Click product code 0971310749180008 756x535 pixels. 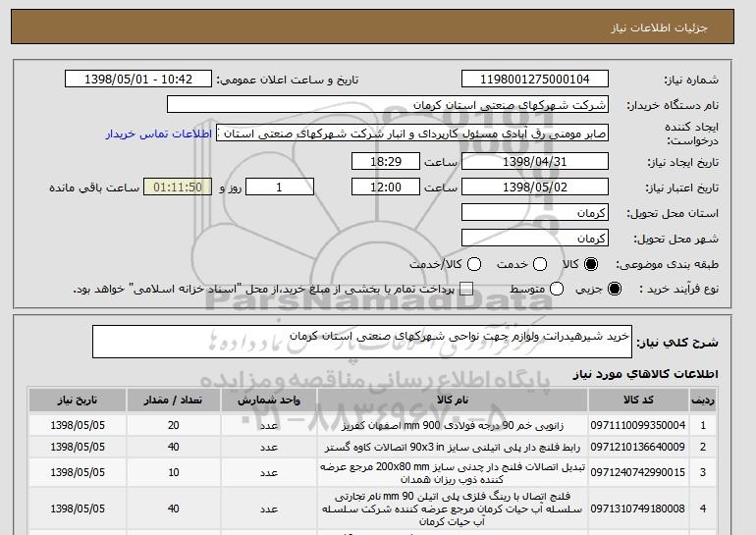(x=638, y=508)
